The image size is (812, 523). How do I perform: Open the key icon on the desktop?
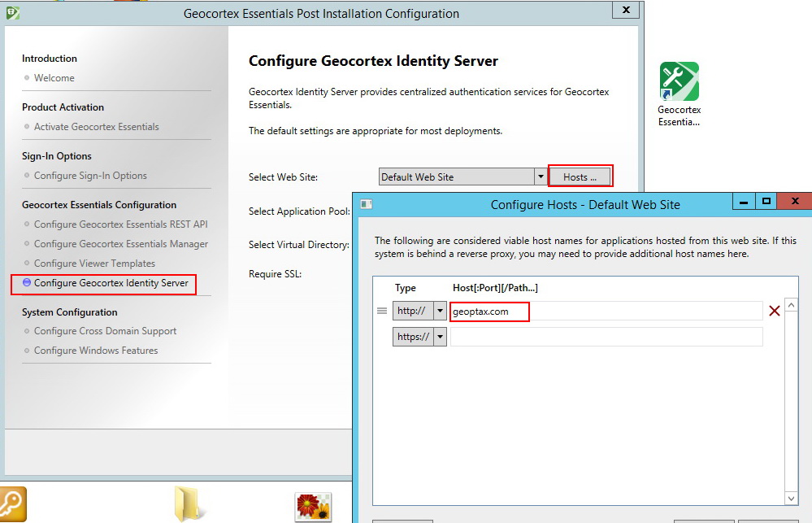(12, 503)
